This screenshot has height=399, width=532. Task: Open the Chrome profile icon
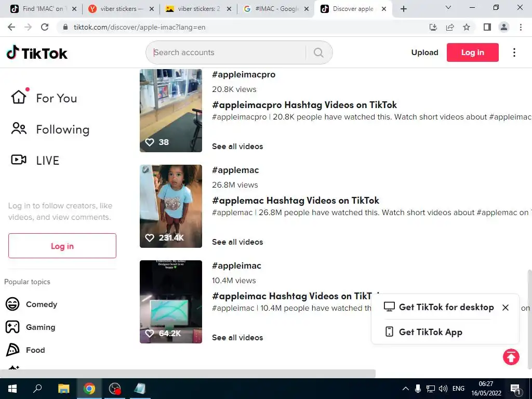[504, 27]
